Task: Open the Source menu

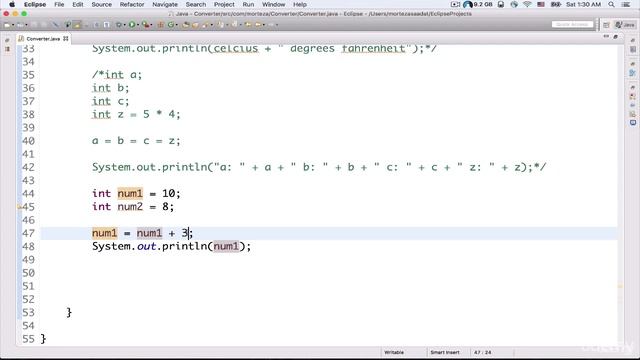Action: [102, 4]
